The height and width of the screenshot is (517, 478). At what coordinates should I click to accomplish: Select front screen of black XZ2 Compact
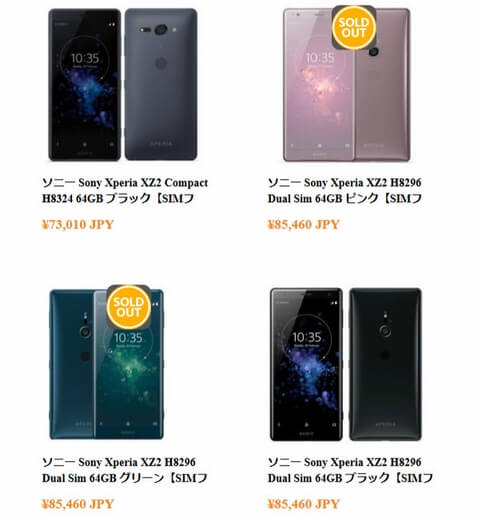pyautogui.click(x=85, y=85)
